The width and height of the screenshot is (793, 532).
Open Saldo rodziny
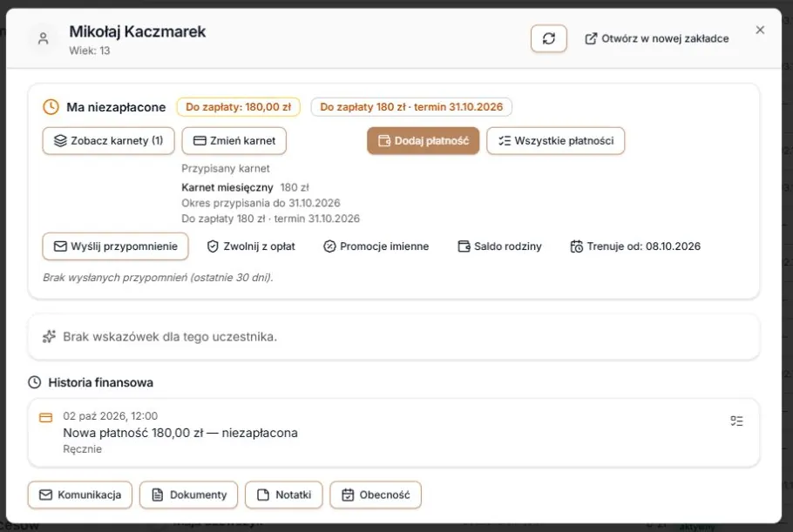click(x=499, y=246)
